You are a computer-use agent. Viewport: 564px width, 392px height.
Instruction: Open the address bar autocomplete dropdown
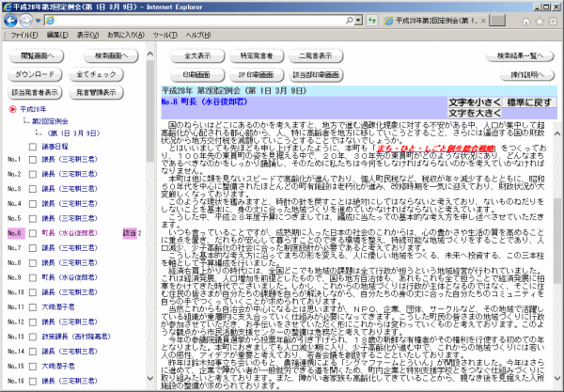(x=359, y=21)
